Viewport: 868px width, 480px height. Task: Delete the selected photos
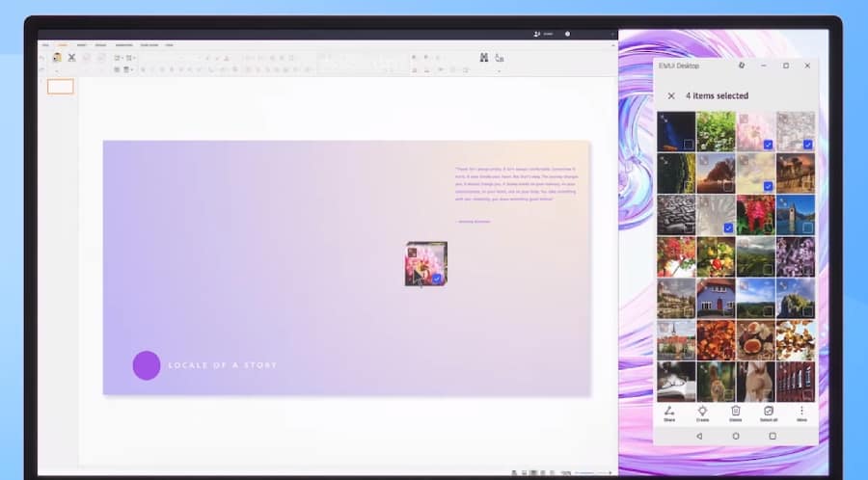735,413
